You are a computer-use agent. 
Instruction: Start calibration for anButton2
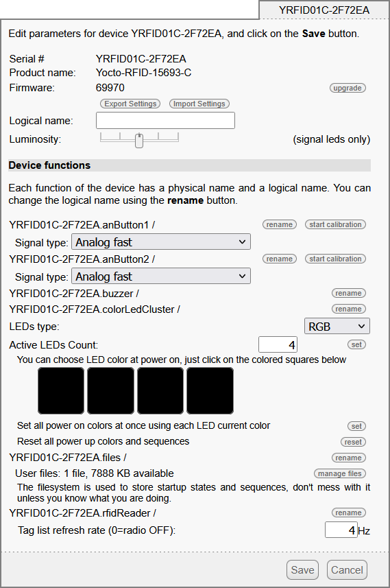pyautogui.click(x=335, y=259)
